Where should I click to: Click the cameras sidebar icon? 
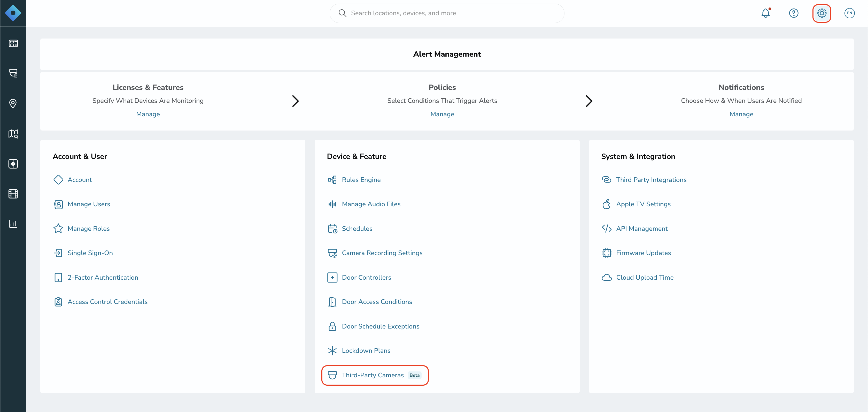(x=13, y=73)
